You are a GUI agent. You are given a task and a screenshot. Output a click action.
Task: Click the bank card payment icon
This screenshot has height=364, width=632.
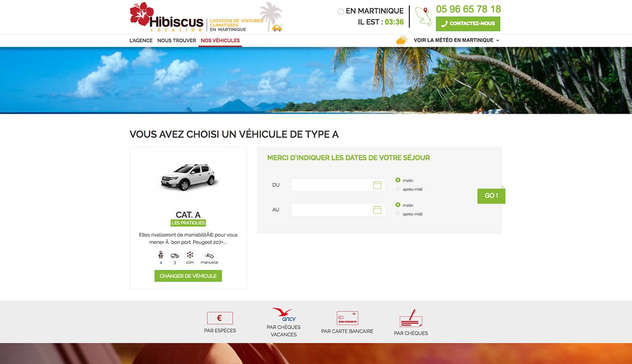[x=348, y=318]
